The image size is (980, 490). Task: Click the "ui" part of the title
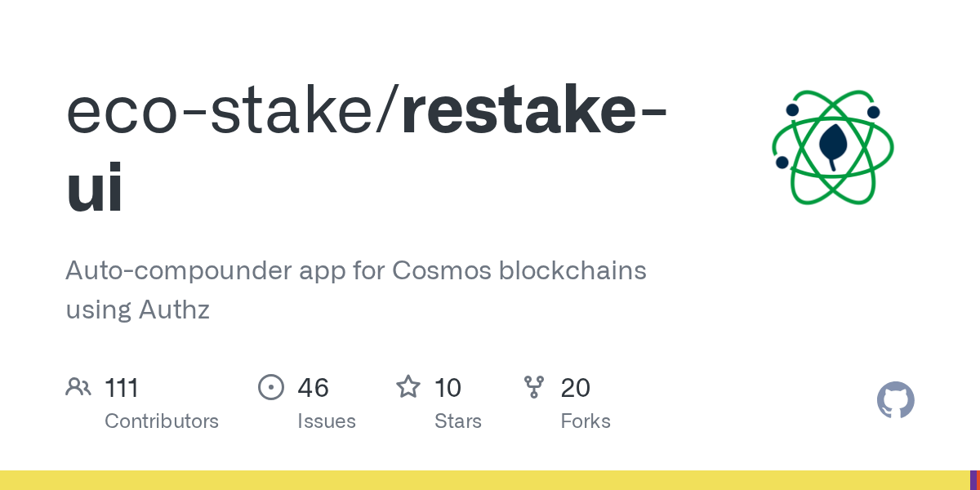click(95, 187)
